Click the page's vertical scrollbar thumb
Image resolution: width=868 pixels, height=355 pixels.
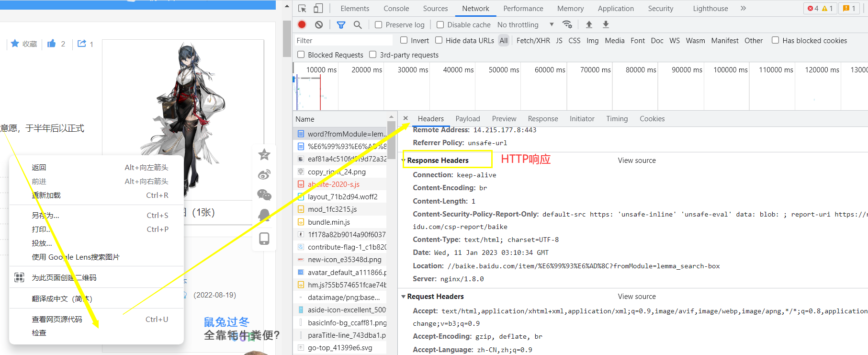(x=287, y=38)
